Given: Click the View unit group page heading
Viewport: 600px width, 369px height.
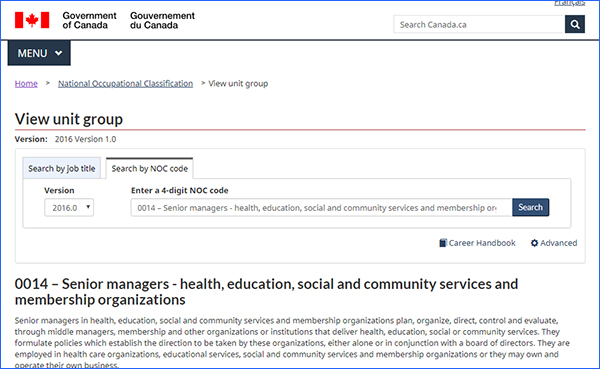Looking at the screenshot, I should click(x=69, y=119).
